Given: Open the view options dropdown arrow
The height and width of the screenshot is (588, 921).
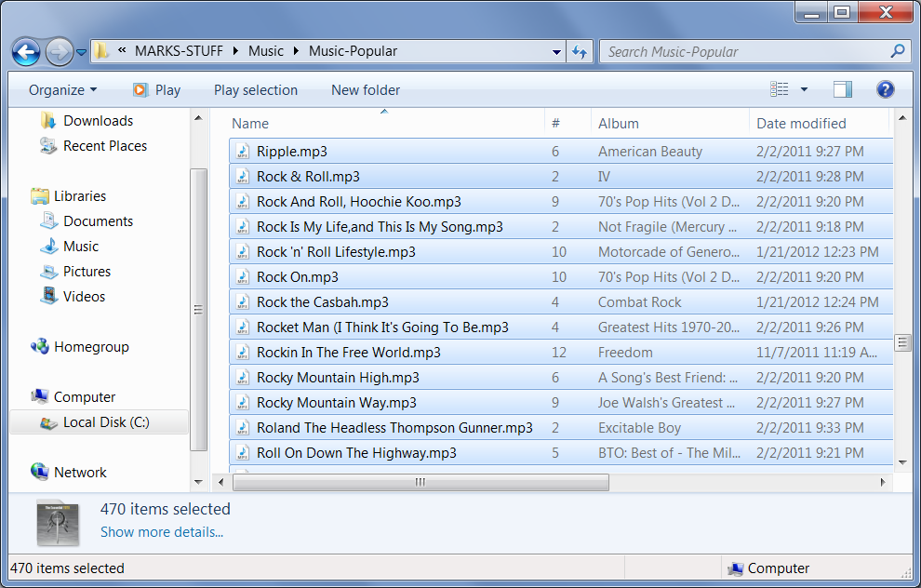Looking at the screenshot, I should point(805,90).
